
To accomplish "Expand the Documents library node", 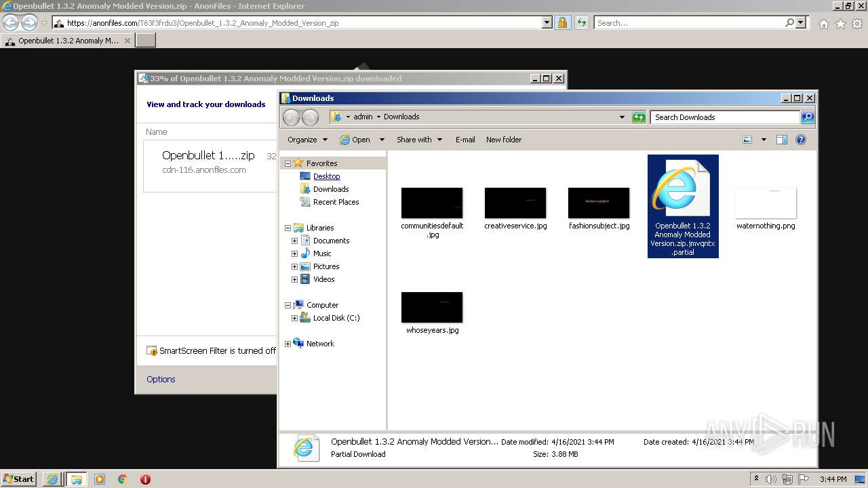I will click(x=294, y=241).
